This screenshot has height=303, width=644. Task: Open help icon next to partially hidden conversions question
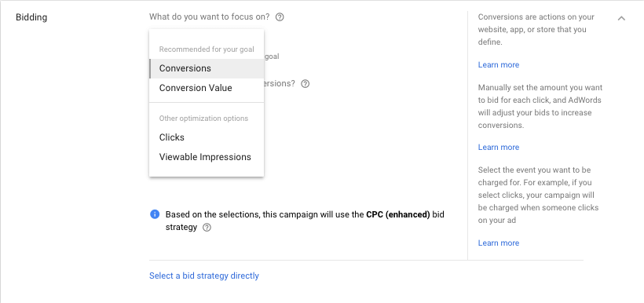pyautogui.click(x=306, y=84)
